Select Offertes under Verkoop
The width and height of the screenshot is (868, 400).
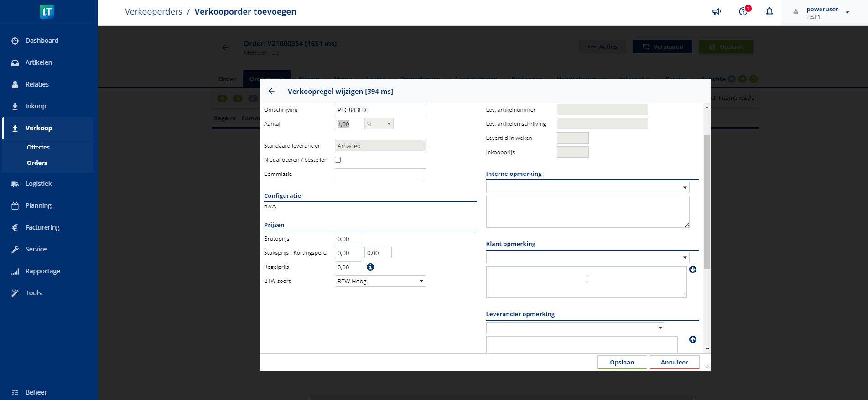tap(38, 147)
